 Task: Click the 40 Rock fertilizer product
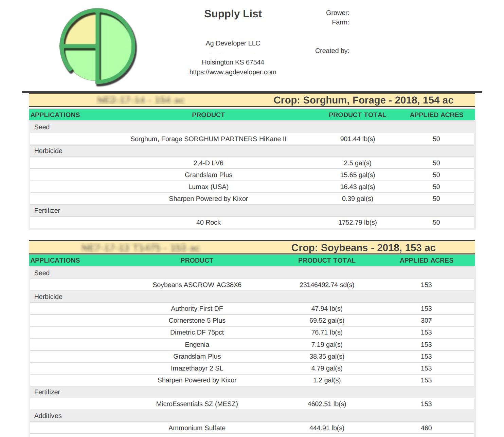pyautogui.click(x=209, y=222)
